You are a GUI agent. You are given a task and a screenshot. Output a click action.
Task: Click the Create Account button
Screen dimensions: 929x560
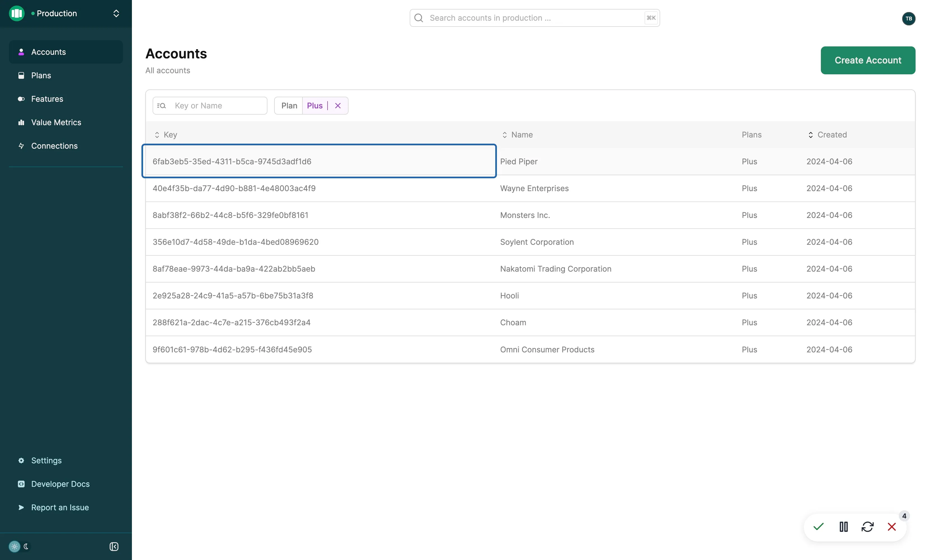868,60
